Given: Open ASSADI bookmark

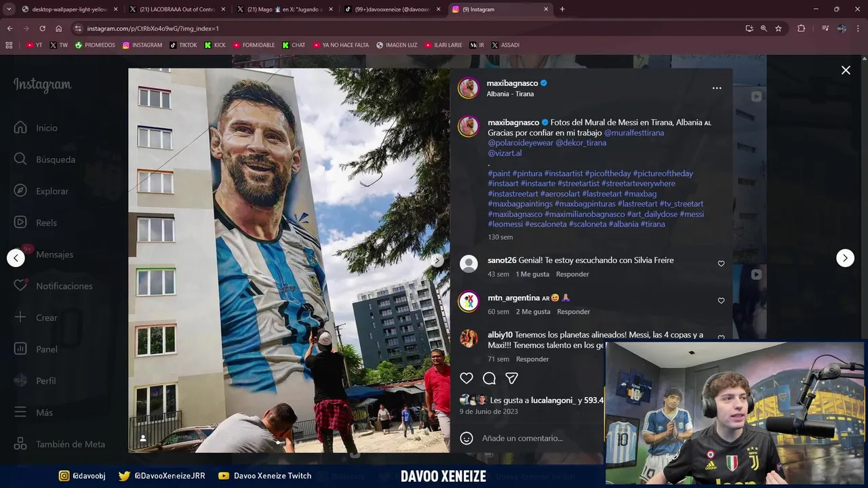Looking at the screenshot, I should coord(505,45).
